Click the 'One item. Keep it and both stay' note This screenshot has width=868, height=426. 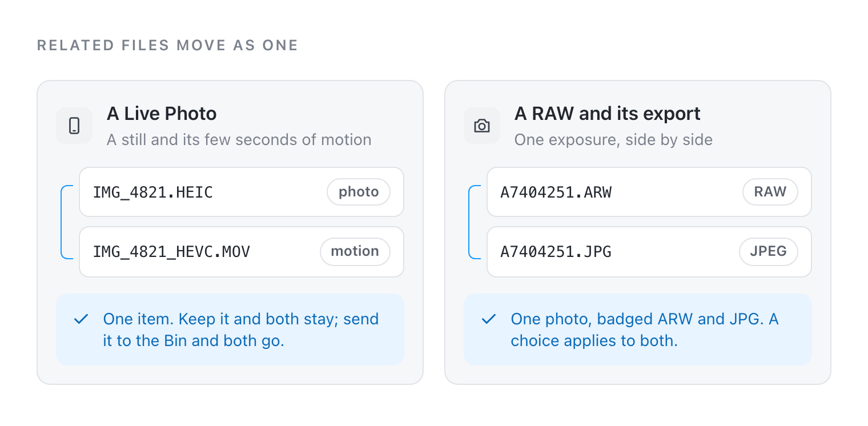[230, 329]
